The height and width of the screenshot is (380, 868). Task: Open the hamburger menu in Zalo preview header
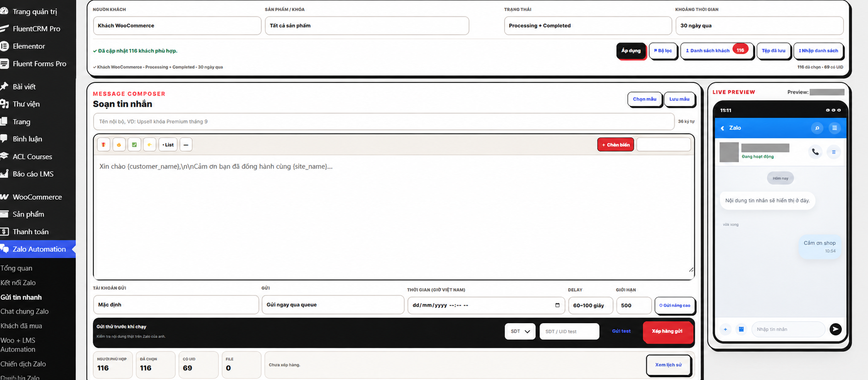tap(835, 128)
